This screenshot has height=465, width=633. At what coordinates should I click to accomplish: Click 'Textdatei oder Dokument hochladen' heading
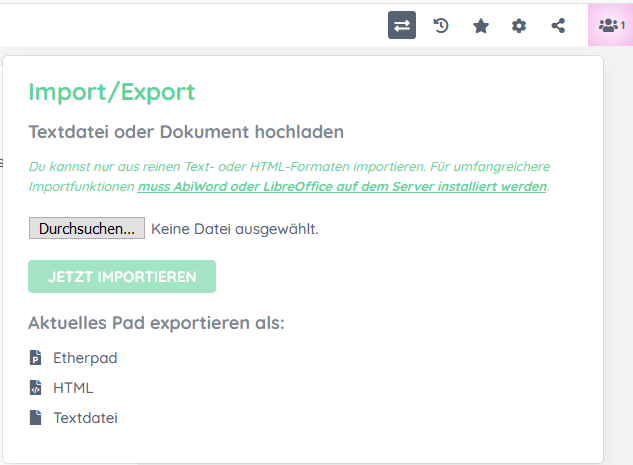tap(186, 132)
